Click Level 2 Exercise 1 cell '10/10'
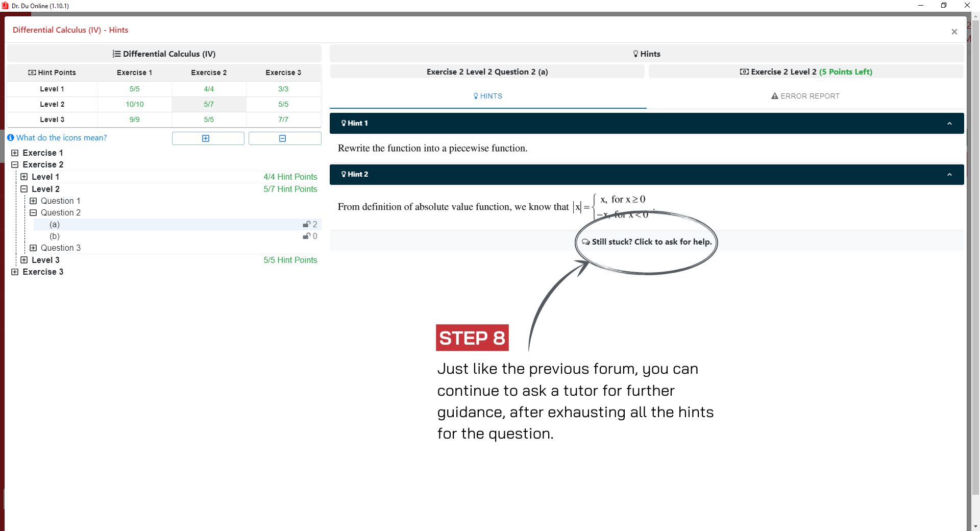The width and height of the screenshot is (980, 531). [135, 104]
